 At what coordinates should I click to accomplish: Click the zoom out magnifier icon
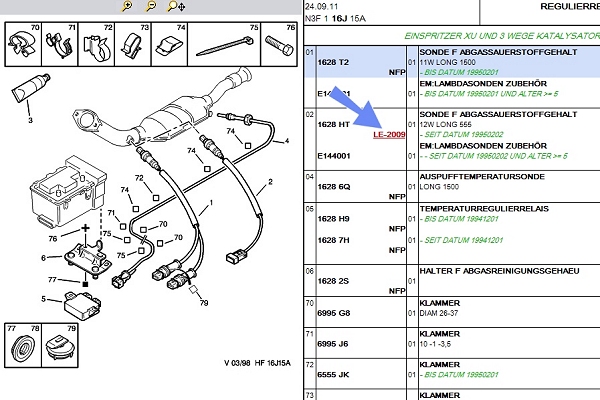pyautogui.click(x=151, y=6)
